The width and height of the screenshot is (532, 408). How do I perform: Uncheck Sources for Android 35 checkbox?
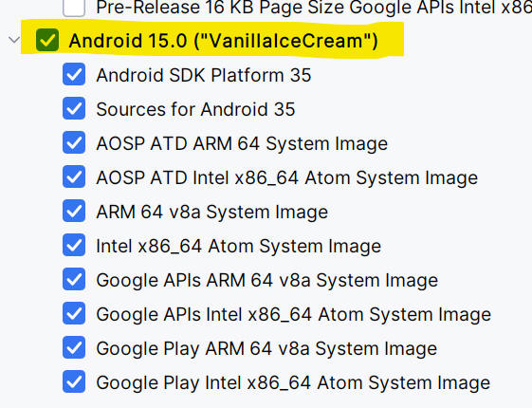pyautogui.click(x=74, y=108)
